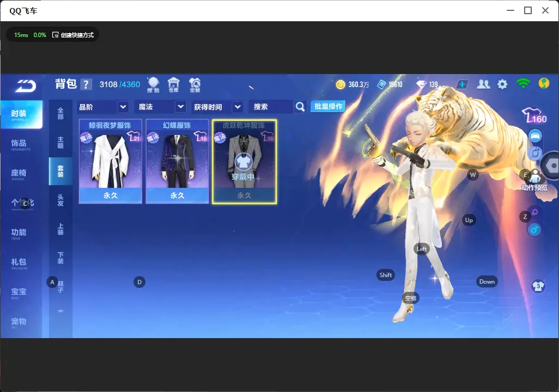Click the blue car preview icon
559x392 pixels.
tap(535, 136)
